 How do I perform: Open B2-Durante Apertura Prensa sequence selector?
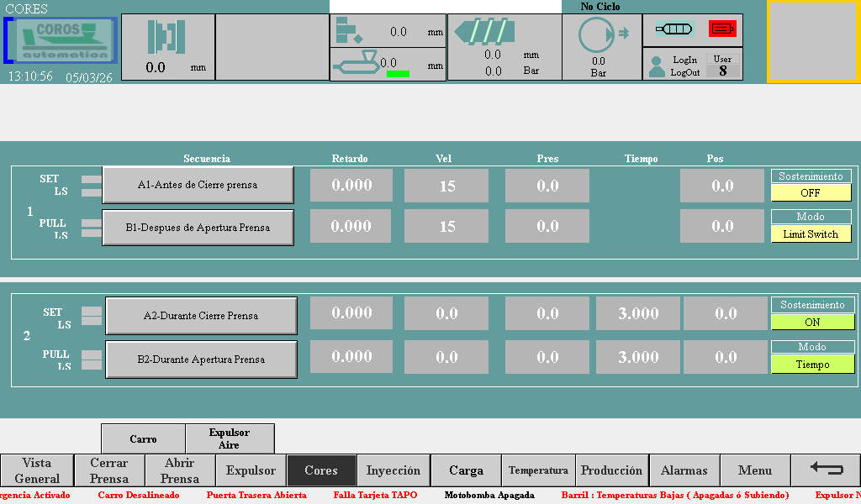tap(201, 360)
